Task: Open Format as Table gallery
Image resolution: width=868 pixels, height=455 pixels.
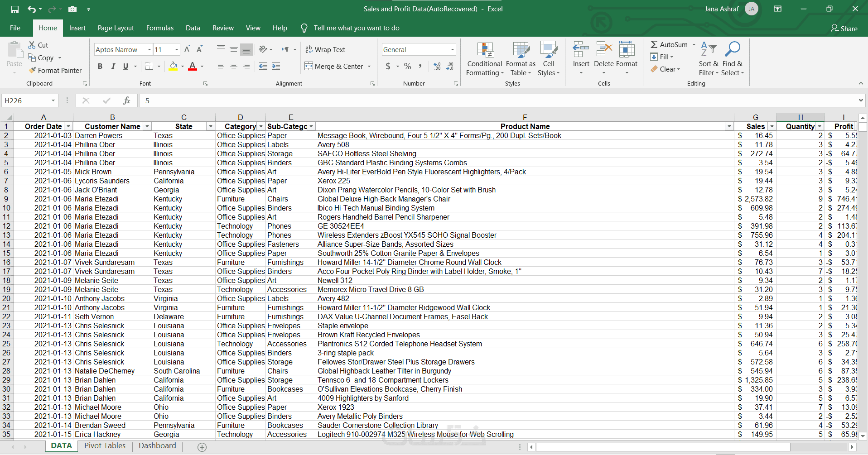Action: coord(521,59)
